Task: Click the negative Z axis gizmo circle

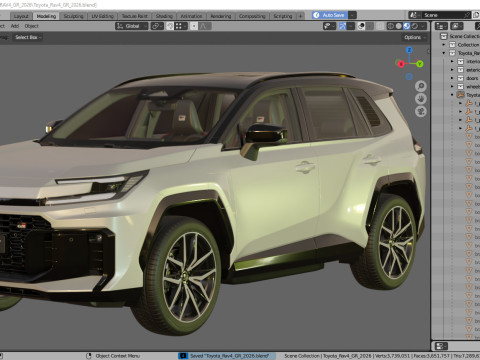Action: coord(409,77)
